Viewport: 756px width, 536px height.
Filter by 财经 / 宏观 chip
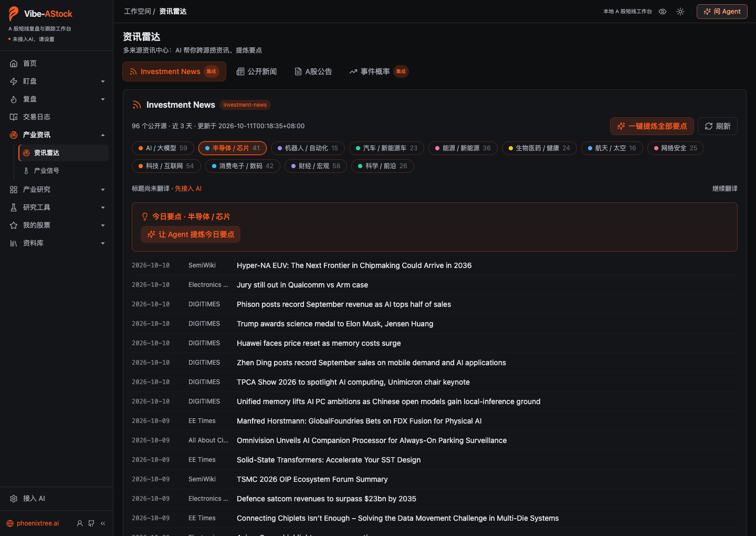pos(316,166)
